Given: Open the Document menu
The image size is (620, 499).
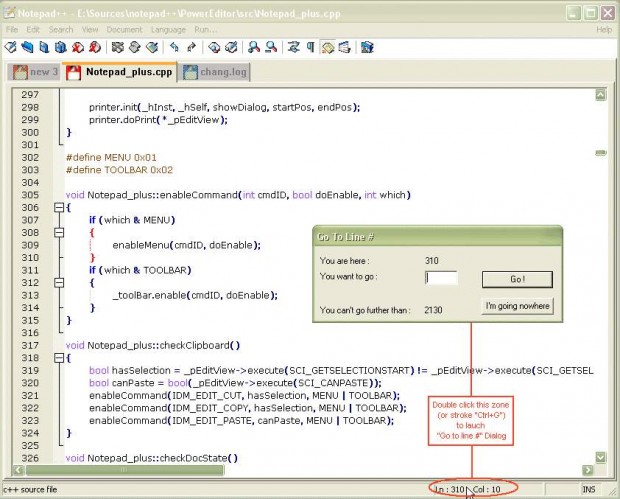Looking at the screenshot, I should (124, 30).
